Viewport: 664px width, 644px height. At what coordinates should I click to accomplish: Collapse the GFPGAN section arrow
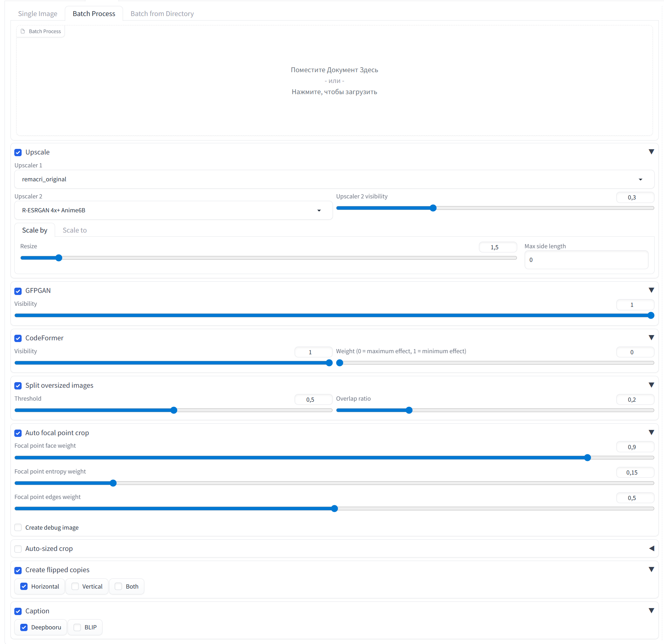pos(651,290)
